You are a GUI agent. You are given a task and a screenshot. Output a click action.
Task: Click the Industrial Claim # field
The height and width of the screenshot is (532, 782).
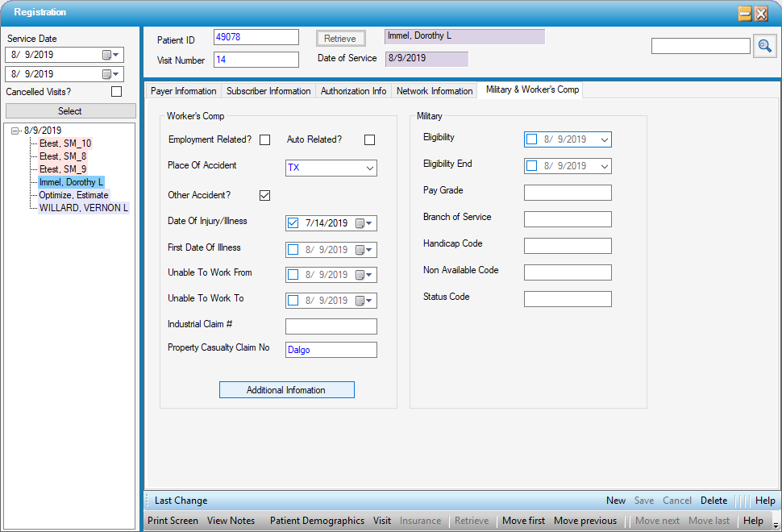point(331,326)
